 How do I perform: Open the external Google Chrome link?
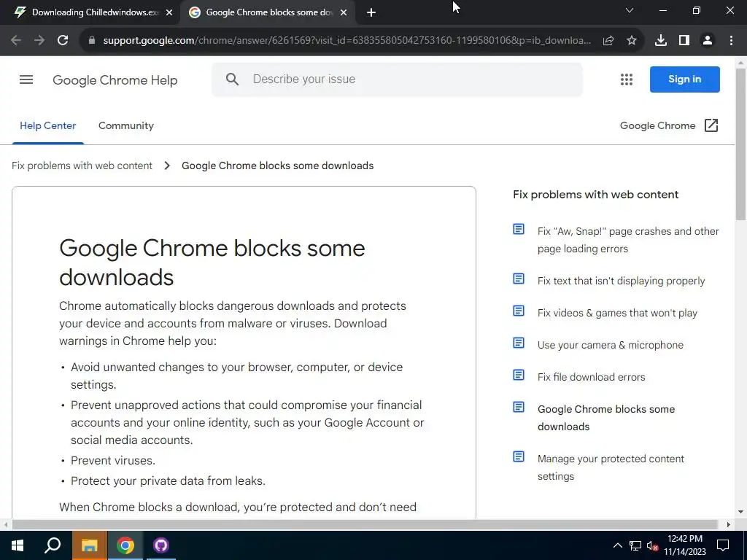point(669,125)
